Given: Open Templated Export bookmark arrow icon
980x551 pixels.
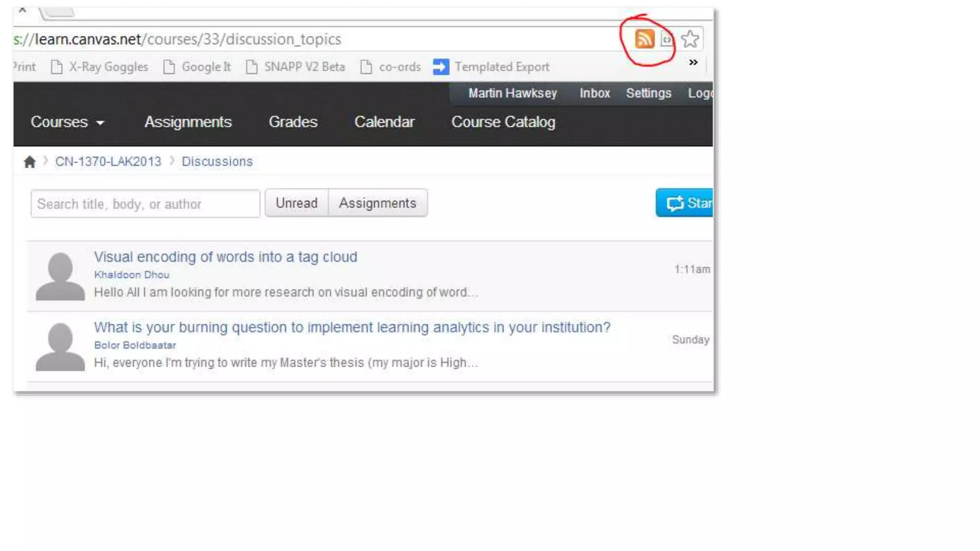Looking at the screenshot, I should pos(441,66).
